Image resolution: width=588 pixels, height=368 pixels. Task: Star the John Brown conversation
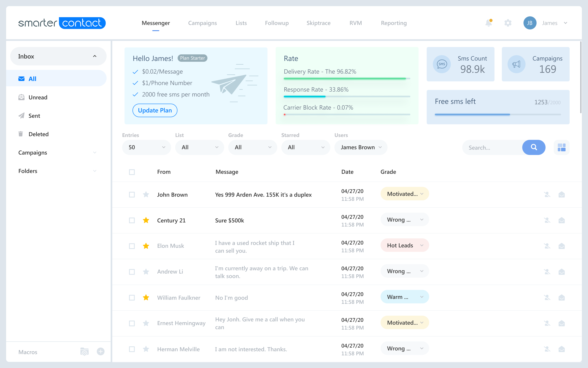(146, 194)
